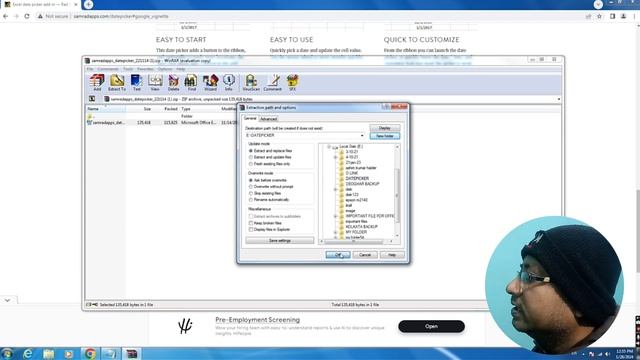This screenshot has width=640, height=360.
Task: Click the Open button on the page ad
Action: click(x=431, y=327)
